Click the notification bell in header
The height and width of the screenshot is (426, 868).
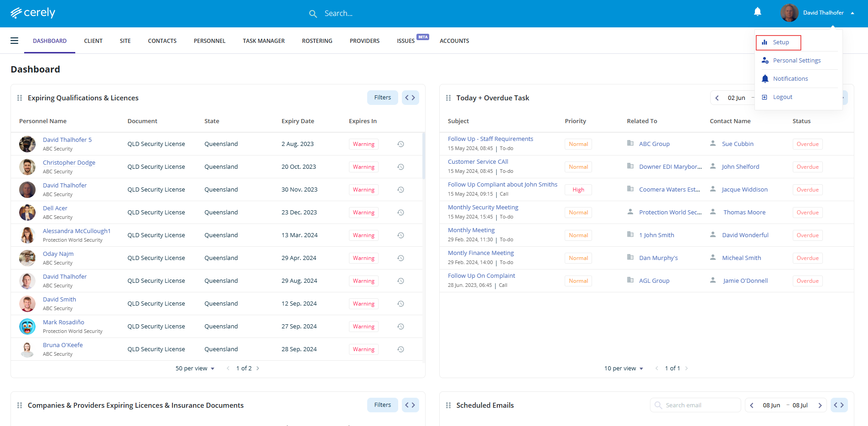[757, 12]
